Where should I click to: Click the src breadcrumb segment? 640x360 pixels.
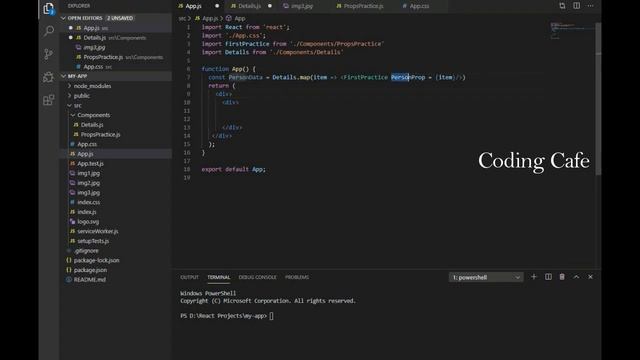coord(182,18)
